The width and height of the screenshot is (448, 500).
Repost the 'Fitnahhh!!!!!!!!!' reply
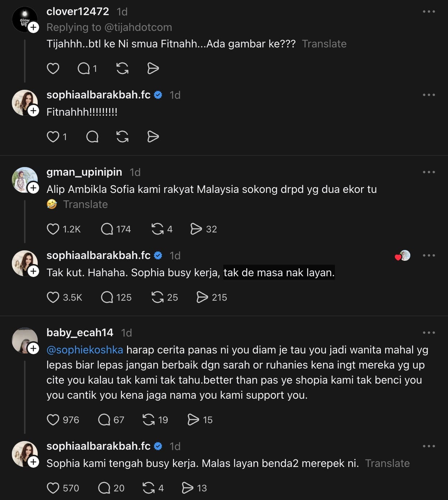tap(122, 136)
